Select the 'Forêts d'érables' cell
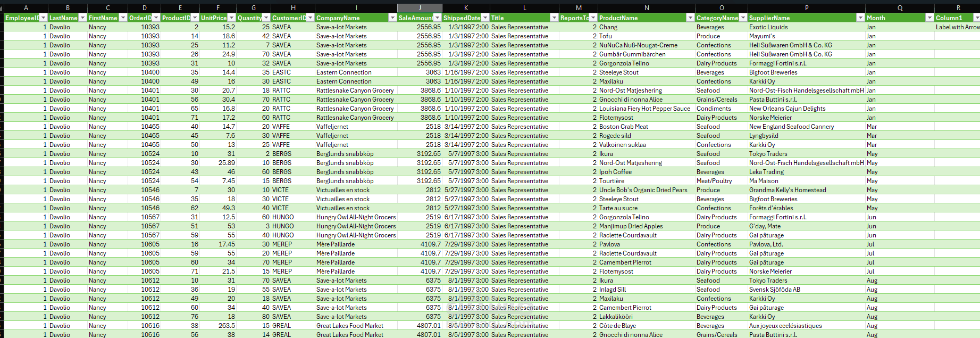980x338 pixels. [806, 208]
